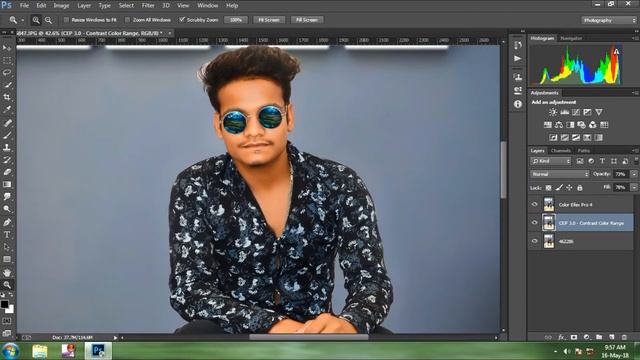Image resolution: width=640 pixels, height=360 pixels.
Task: Click the 100% zoom button
Action: [x=236, y=20]
